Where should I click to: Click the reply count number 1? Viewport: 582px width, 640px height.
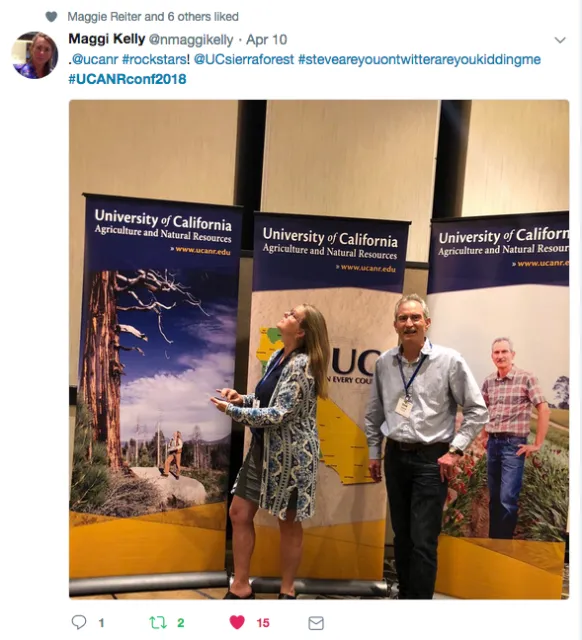pyautogui.click(x=101, y=623)
